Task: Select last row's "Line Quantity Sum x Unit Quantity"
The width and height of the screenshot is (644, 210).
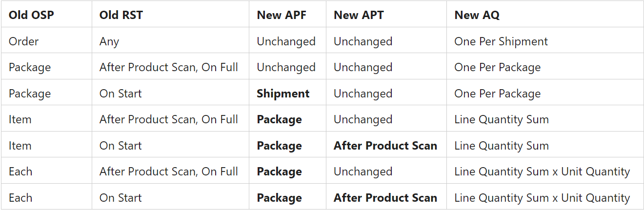Action: tap(542, 198)
